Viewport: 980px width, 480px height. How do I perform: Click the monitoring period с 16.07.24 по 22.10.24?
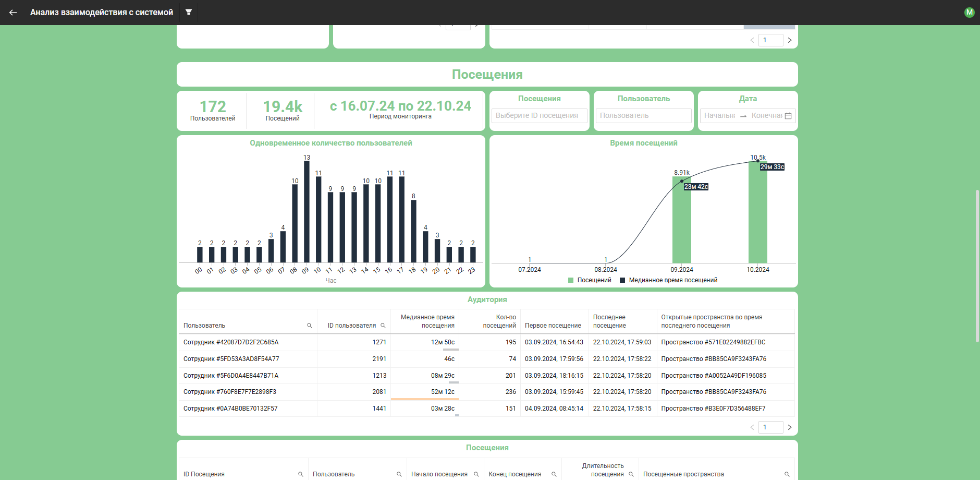coord(400,106)
